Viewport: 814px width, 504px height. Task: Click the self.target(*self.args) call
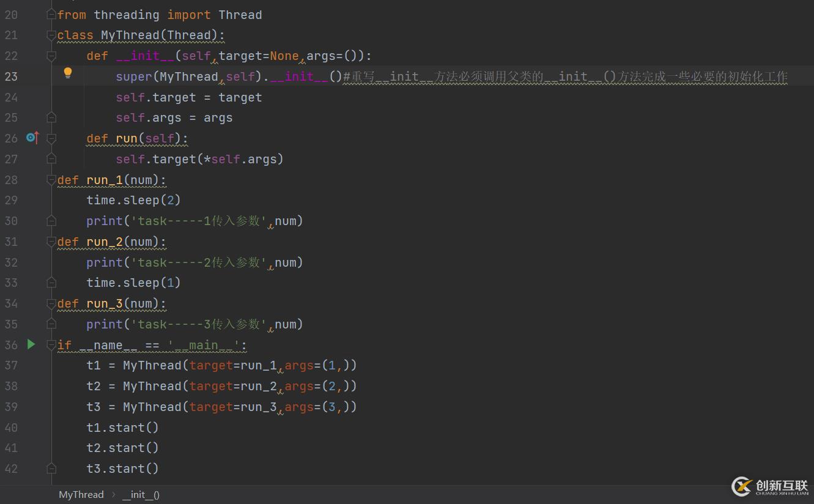[199, 159]
